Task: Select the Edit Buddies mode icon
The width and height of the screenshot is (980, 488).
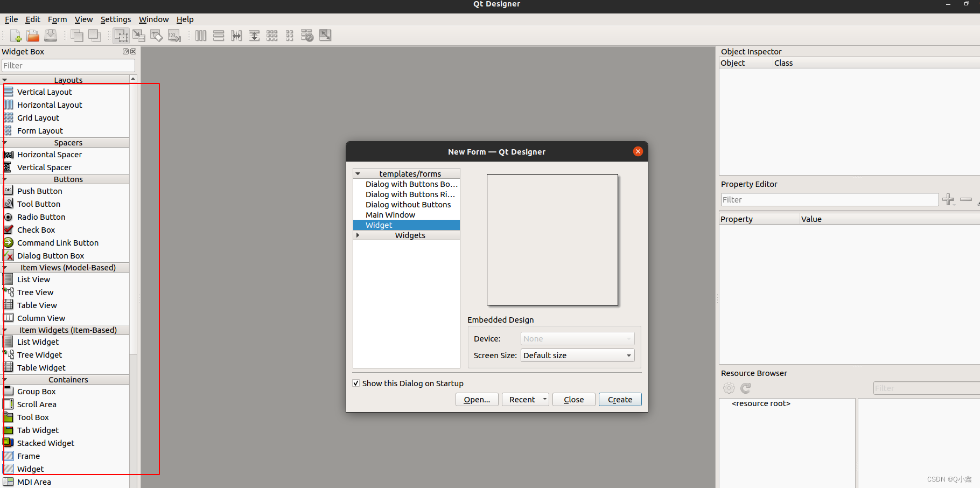Action: click(157, 36)
